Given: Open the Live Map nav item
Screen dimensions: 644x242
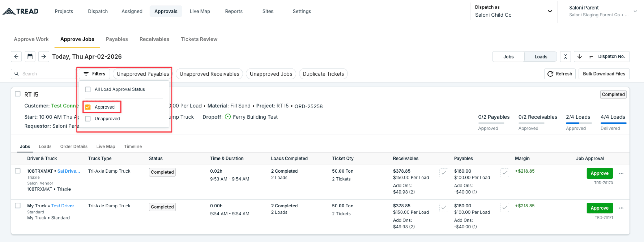Looking at the screenshot, I should tap(200, 11).
